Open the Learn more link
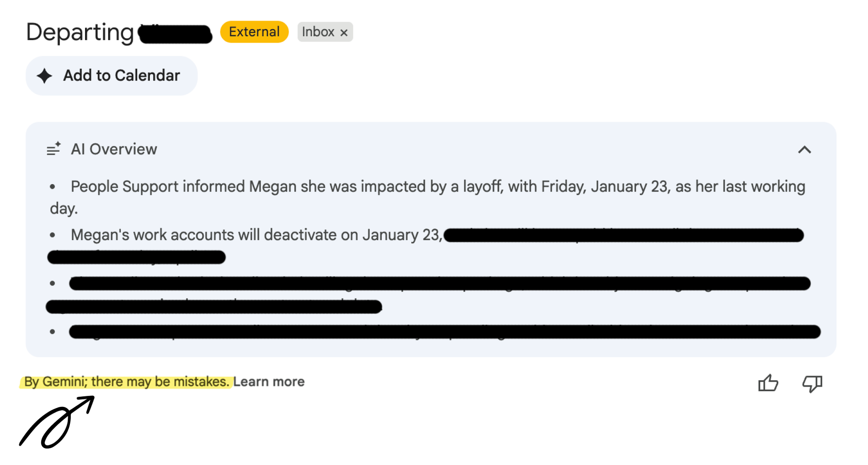The height and width of the screenshot is (465, 868). tap(269, 382)
